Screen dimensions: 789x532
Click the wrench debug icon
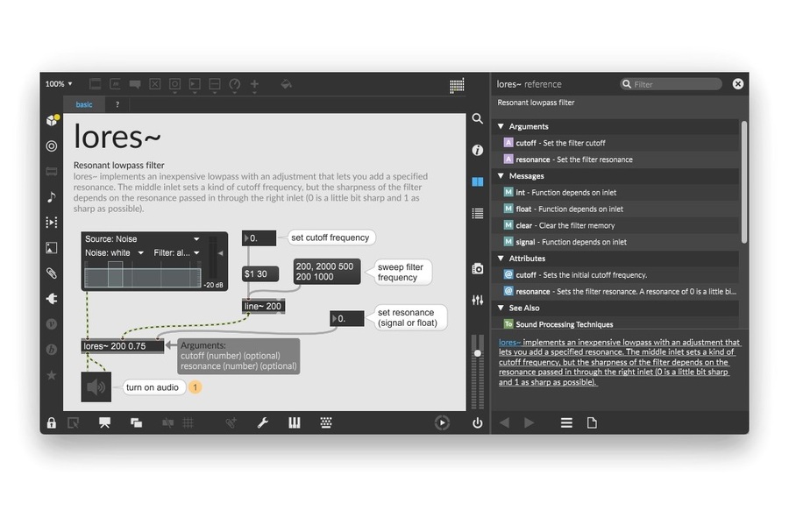263,423
